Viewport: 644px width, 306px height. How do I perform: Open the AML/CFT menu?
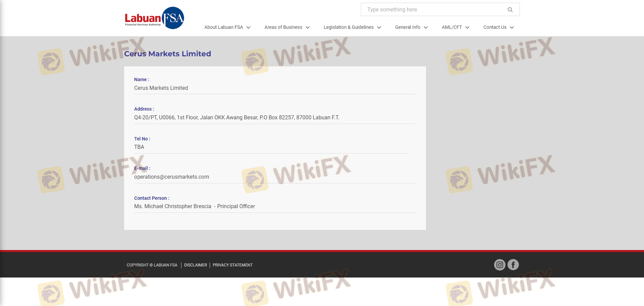[452, 27]
